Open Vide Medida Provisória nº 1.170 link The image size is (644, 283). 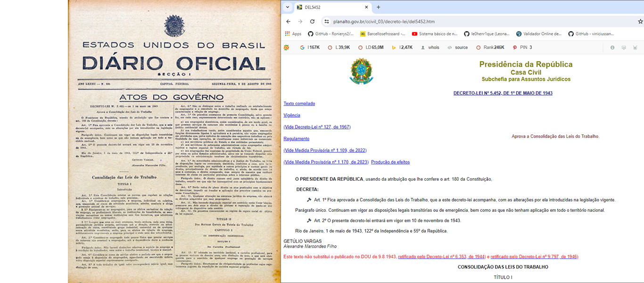(326, 162)
